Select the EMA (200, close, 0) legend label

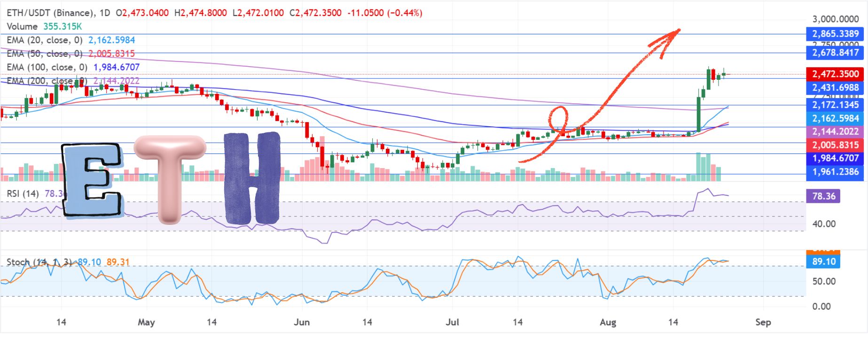pos(47,81)
